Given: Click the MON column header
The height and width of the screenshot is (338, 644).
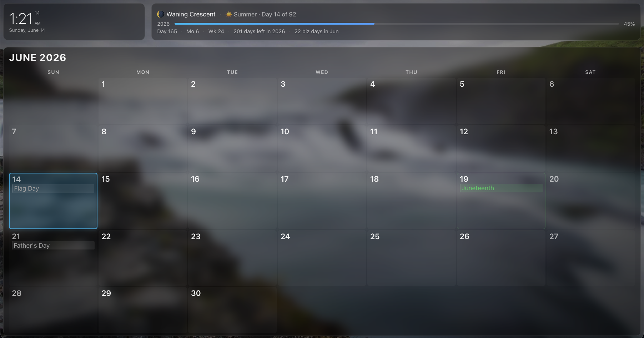Looking at the screenshot, I should click(143, 72).
